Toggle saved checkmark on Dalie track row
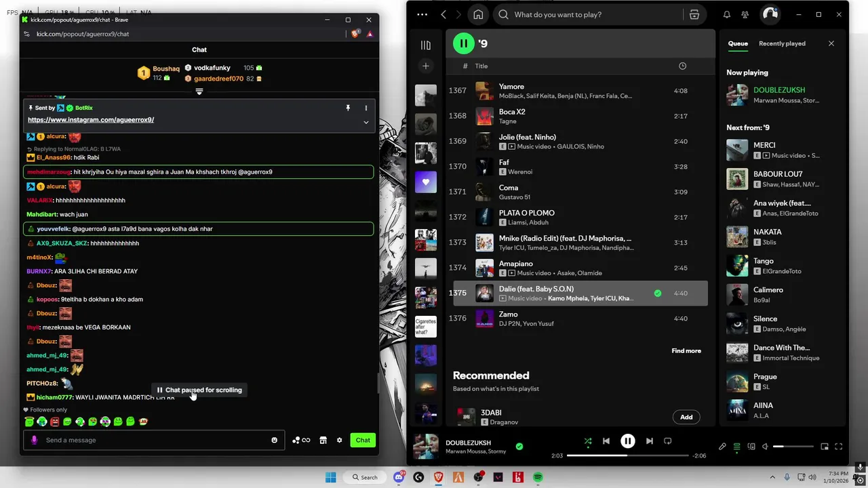This screenshot has height=488, width=868. click(x=657, y=293)
